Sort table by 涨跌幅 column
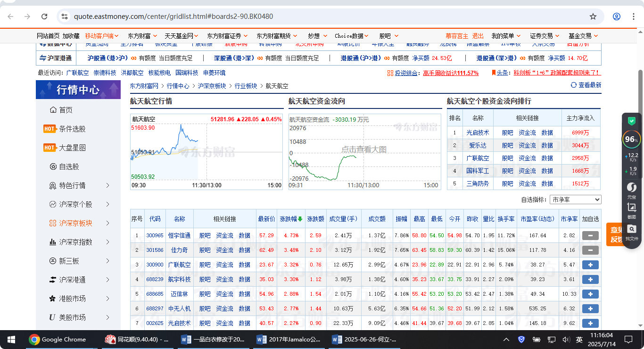The width and height of the screenshot is (644, 349). coord(291,219)
